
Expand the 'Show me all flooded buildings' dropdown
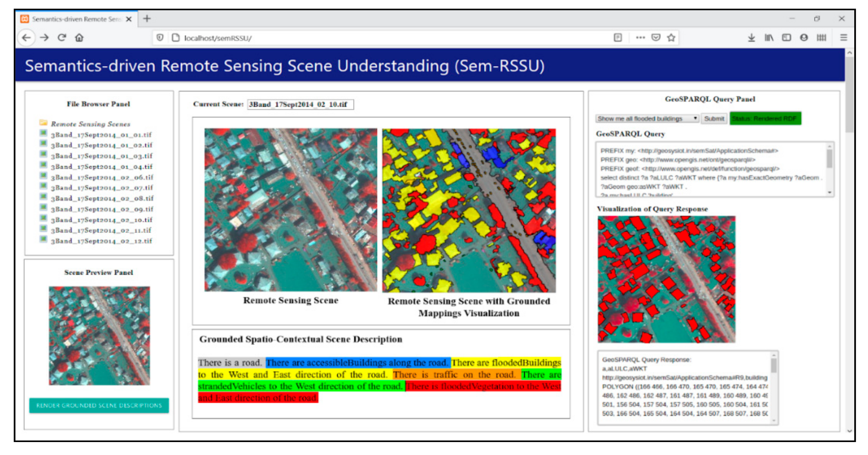[647, 119]
